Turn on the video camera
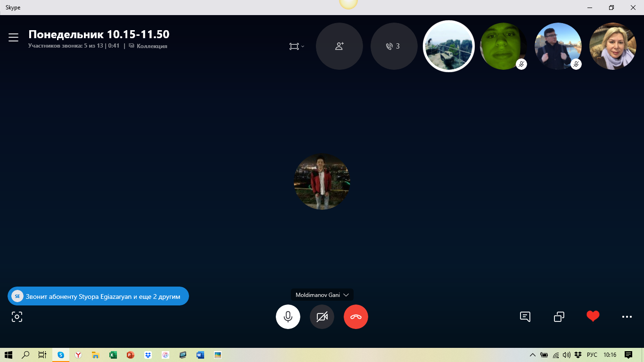This screenshot has height=362, width=644. pos(322,317)
